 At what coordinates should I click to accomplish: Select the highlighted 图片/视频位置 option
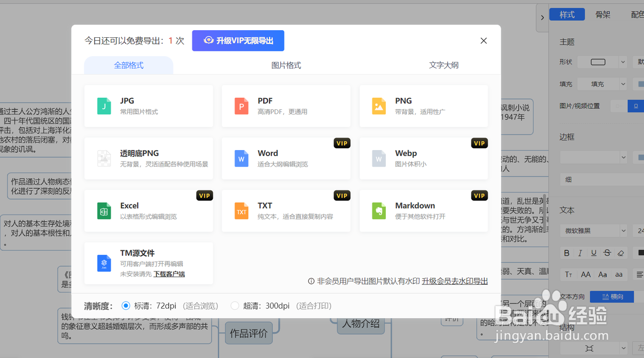point(636,106)
